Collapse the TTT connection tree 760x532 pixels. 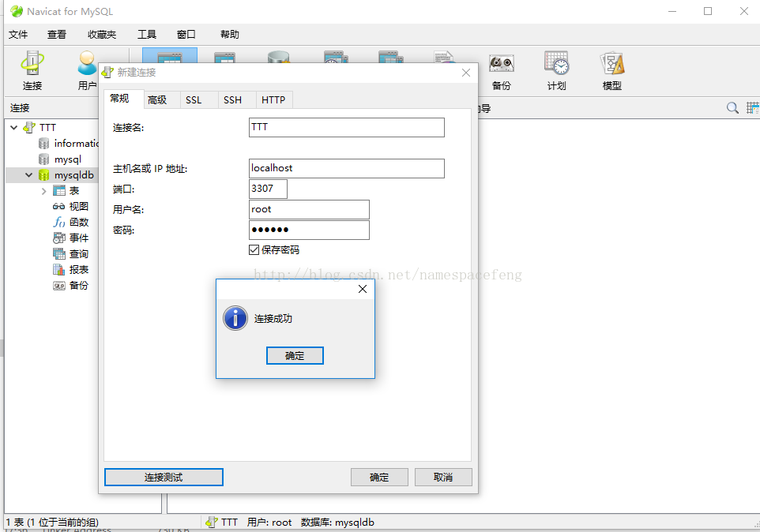coord(14,127)
